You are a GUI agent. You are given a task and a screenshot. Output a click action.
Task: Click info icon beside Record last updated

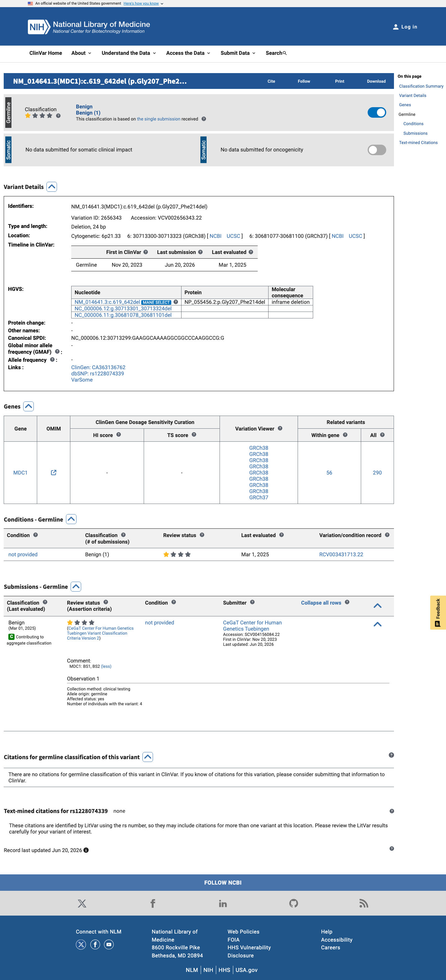[86, 850]
